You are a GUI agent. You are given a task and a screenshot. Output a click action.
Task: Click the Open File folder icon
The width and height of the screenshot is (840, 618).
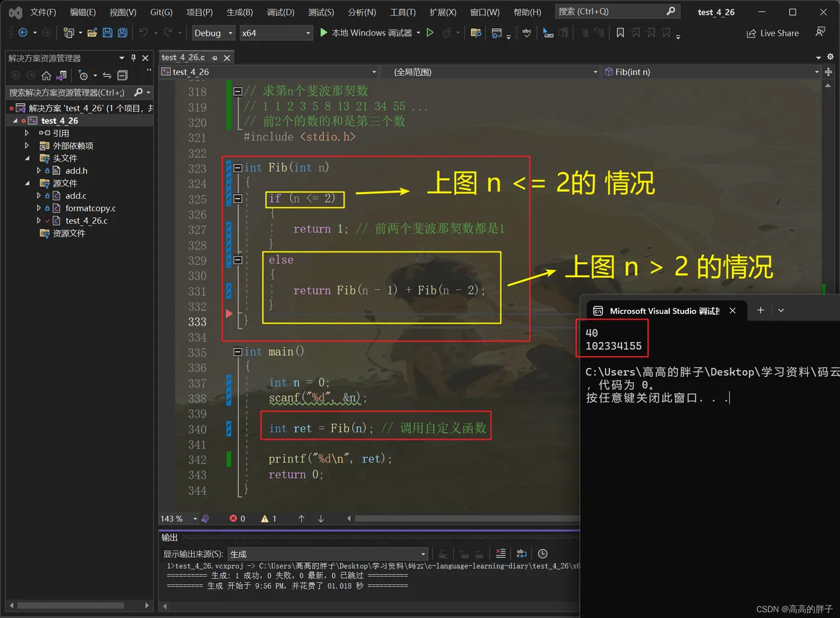point(92,33)
